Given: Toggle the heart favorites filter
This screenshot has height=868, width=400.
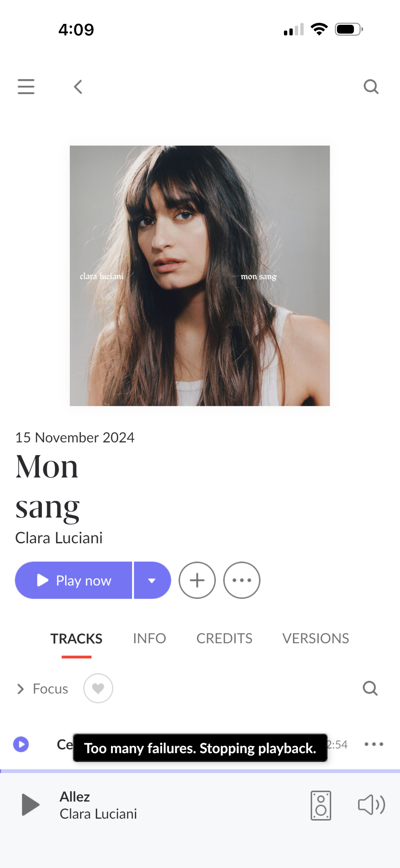Looking at the screenshot, I should click(x=98, y=689).
